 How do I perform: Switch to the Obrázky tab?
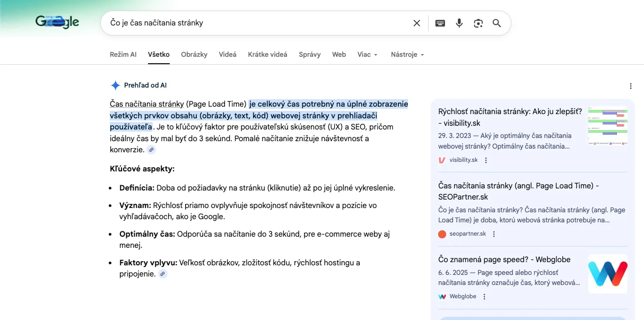[x=194, y=55]
